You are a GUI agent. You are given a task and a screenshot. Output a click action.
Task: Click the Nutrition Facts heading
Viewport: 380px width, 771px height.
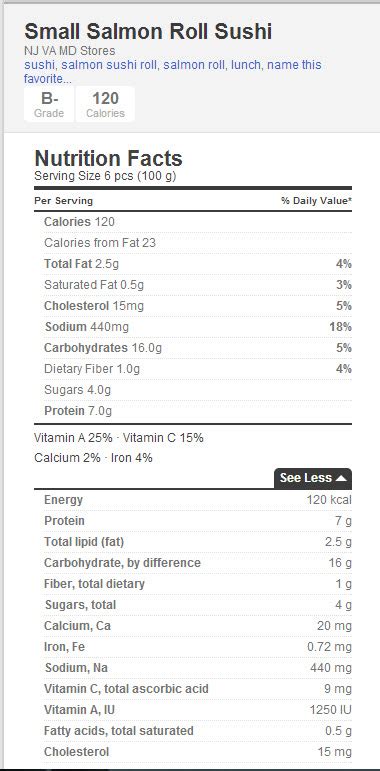pyautogui.click(x=108, y=158)
